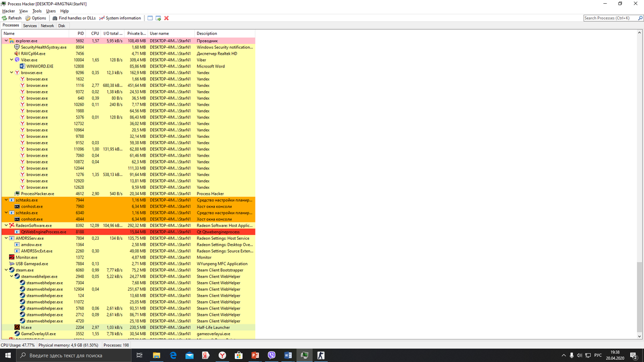Click the hl.exe Half-Life icon
Viewport: 644px width, 362px height.
(17, 327)
